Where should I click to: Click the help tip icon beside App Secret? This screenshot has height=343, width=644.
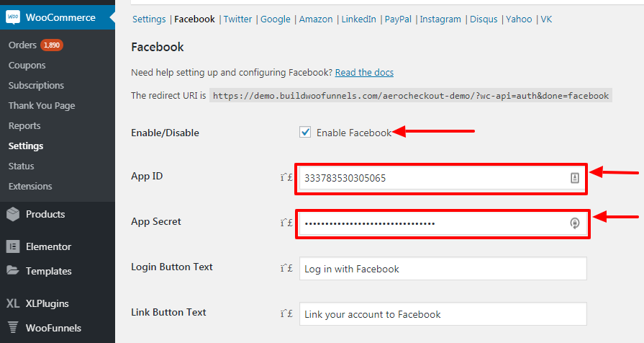(286, 223)
